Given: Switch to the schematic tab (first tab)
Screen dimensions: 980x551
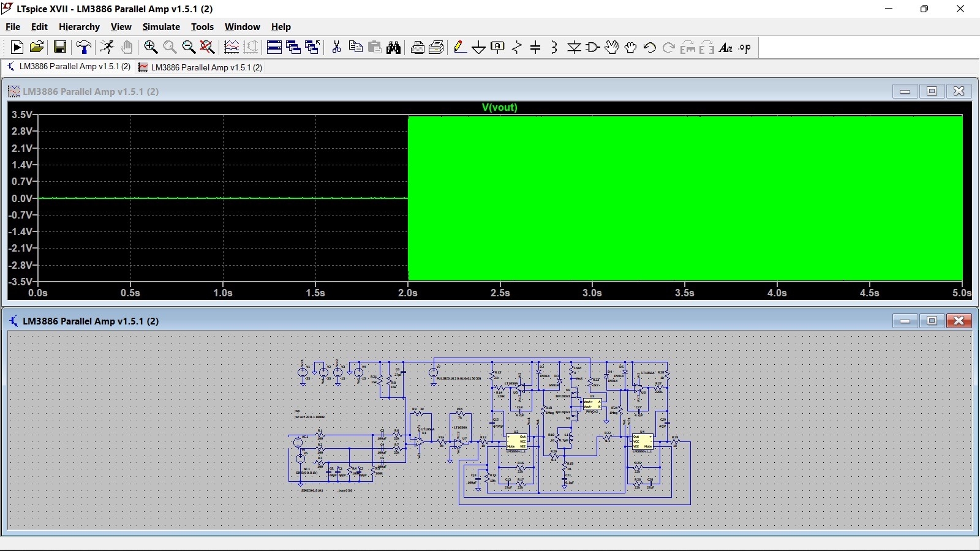Looking at the screenshot, I should 69,67.
